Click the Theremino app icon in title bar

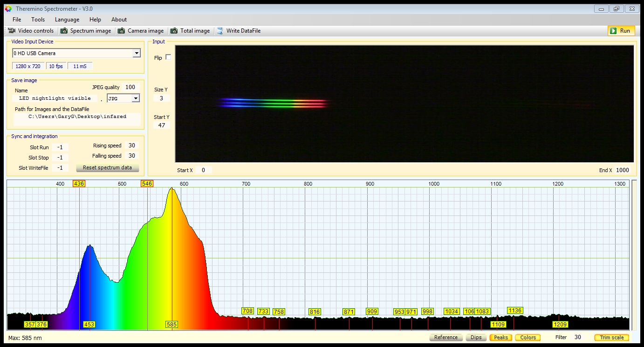[x=8, y=9]
